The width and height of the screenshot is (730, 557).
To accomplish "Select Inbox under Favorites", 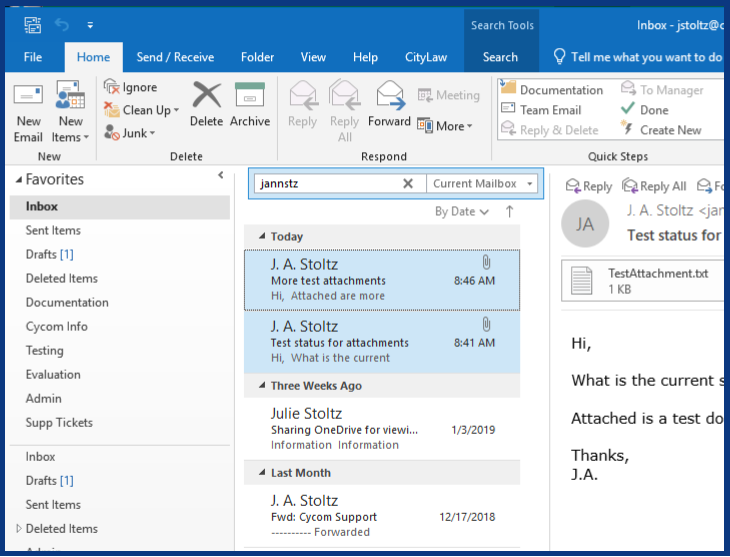I will pos(120,207).
